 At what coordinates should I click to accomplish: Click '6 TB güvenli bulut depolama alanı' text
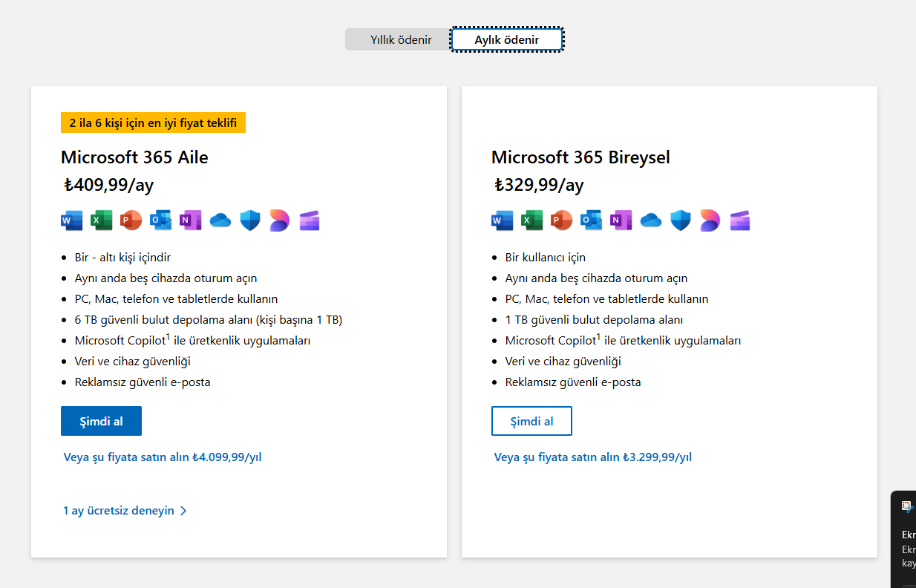(209, 320)
